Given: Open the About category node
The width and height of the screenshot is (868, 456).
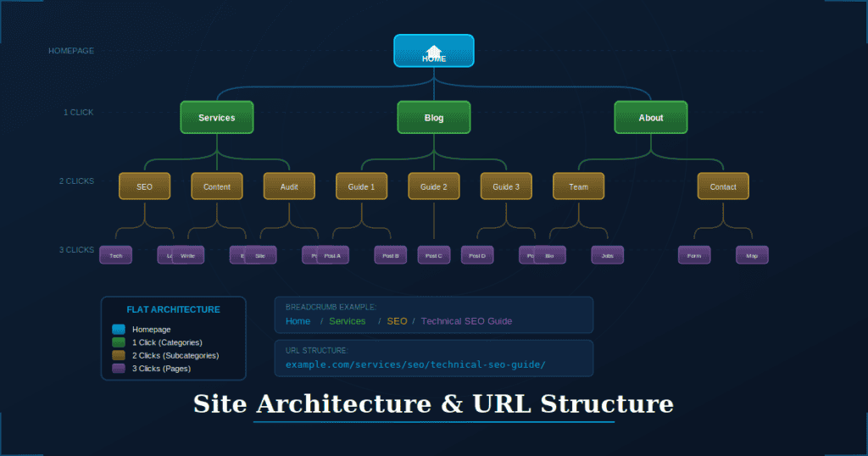Looking at the screenshot, I should [650, 118].
